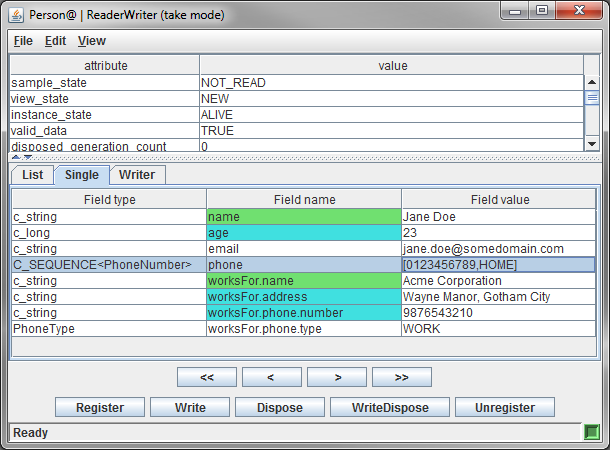Jump to last sample with >> button
The image size is (610, 450).
pos(402,377)
